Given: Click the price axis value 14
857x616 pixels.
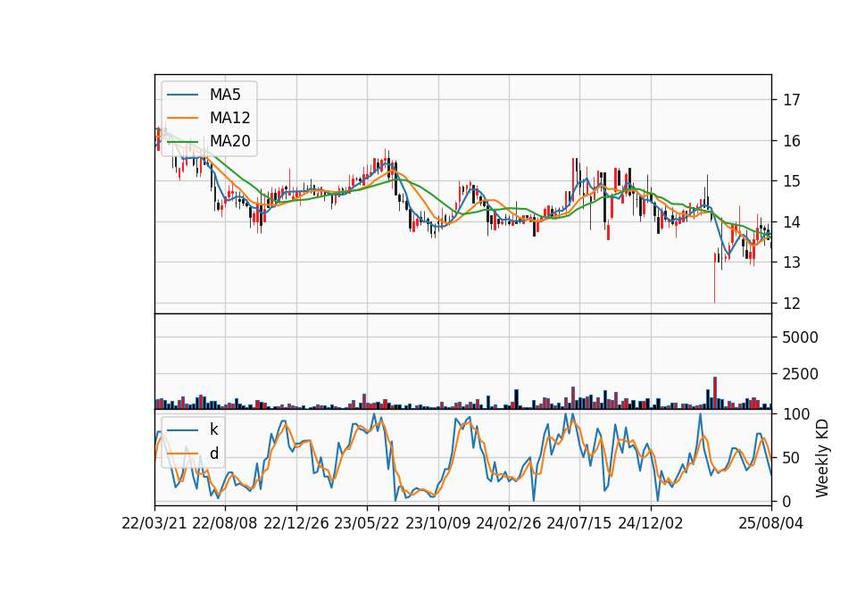Looking at the screenshot, I should [792, 222].
